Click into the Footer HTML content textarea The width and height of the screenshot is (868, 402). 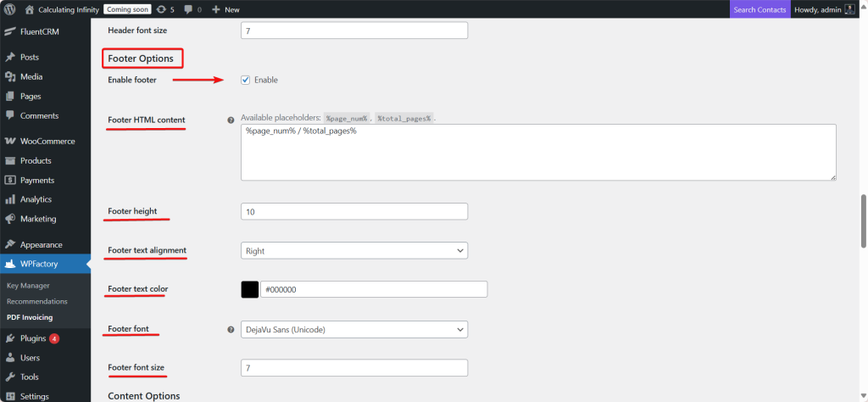tap(538, 153)
